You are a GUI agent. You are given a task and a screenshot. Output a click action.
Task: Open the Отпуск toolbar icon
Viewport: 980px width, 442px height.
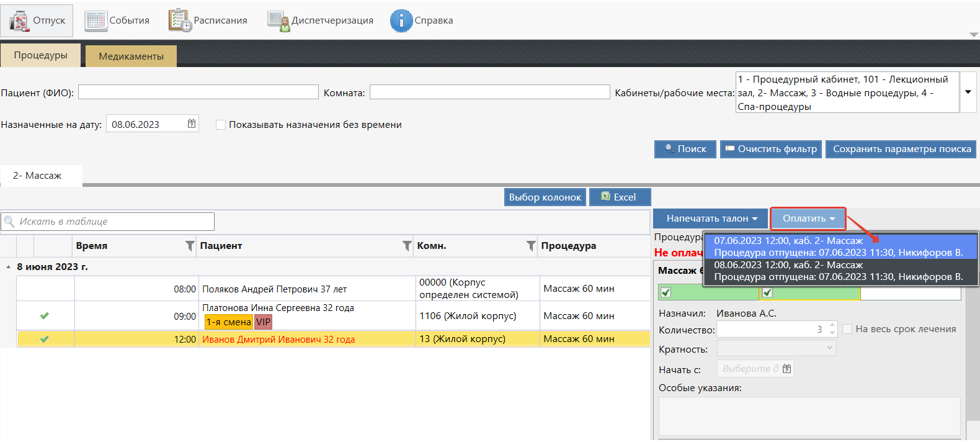pos(19,20)
